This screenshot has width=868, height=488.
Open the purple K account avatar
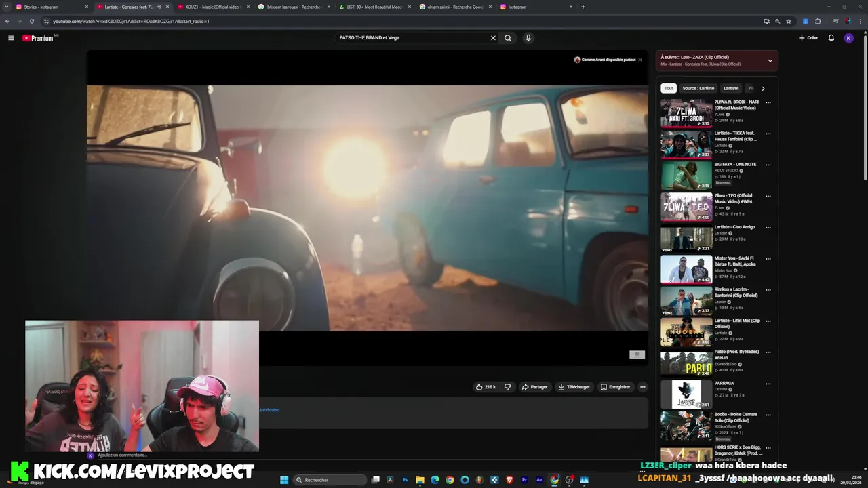(848, 38)
